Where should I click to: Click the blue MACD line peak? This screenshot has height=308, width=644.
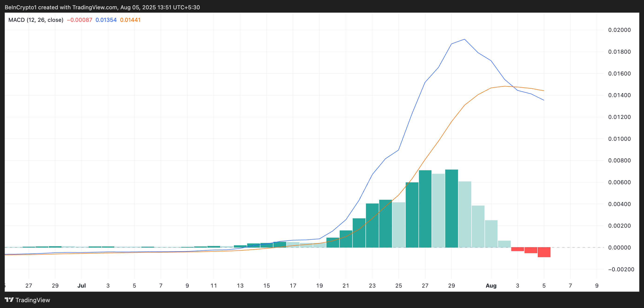464,39
